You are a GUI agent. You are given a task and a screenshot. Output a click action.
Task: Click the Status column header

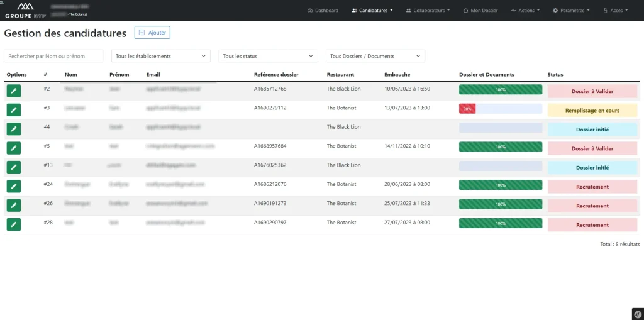coord(555,75)
